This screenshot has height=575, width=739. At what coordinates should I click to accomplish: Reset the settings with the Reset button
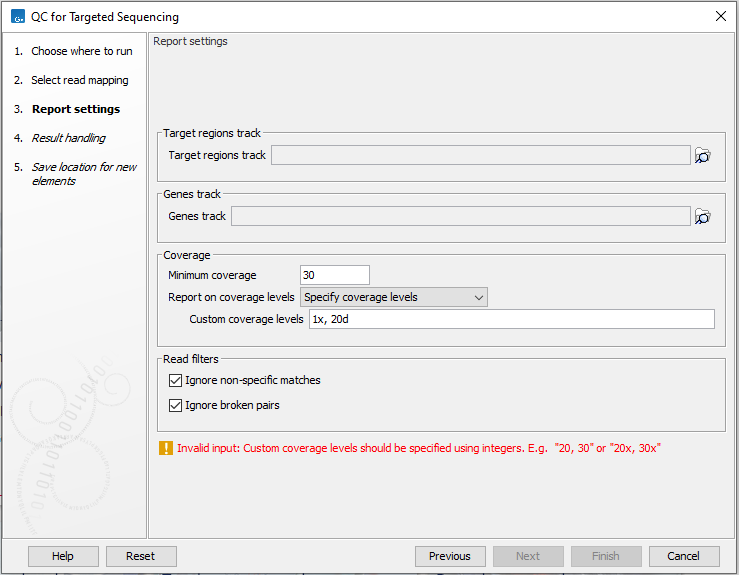point(141,556)
